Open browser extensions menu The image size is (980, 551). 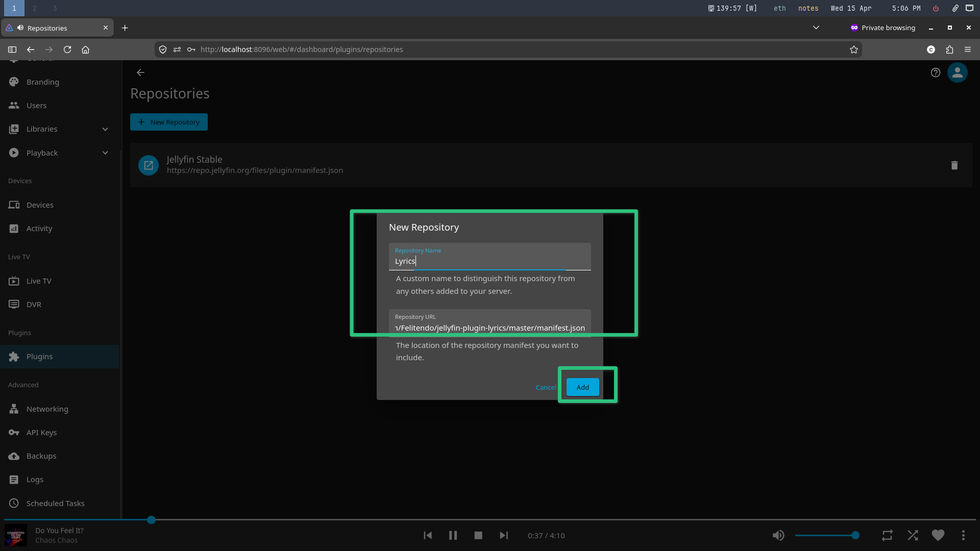pos(949,49)
